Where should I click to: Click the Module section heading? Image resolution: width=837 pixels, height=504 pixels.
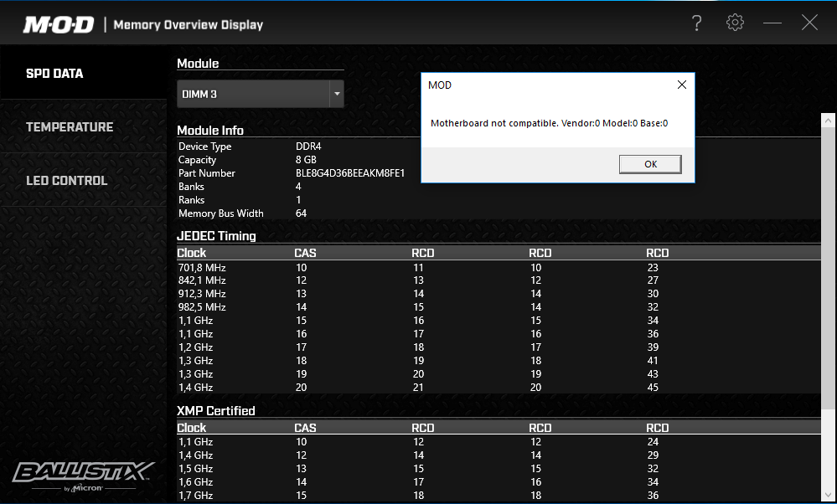pos(198,64)
